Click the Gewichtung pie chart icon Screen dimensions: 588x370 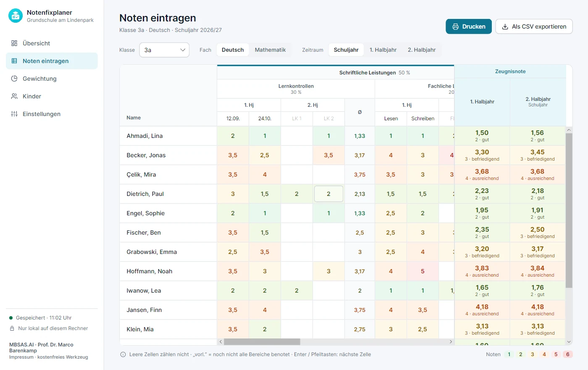(x=14, y=79)
